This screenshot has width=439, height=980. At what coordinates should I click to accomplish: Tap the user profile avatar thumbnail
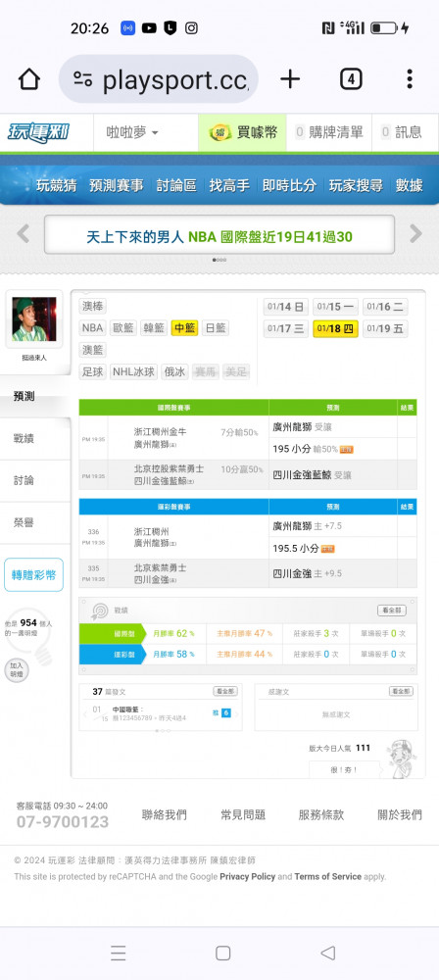pos(33,318)
